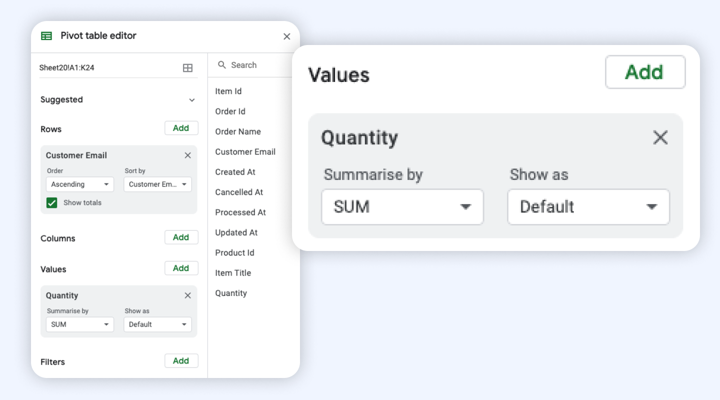This screenshot has height=400, width=720.
Task: Select the Product Id field
Action: 235,253
